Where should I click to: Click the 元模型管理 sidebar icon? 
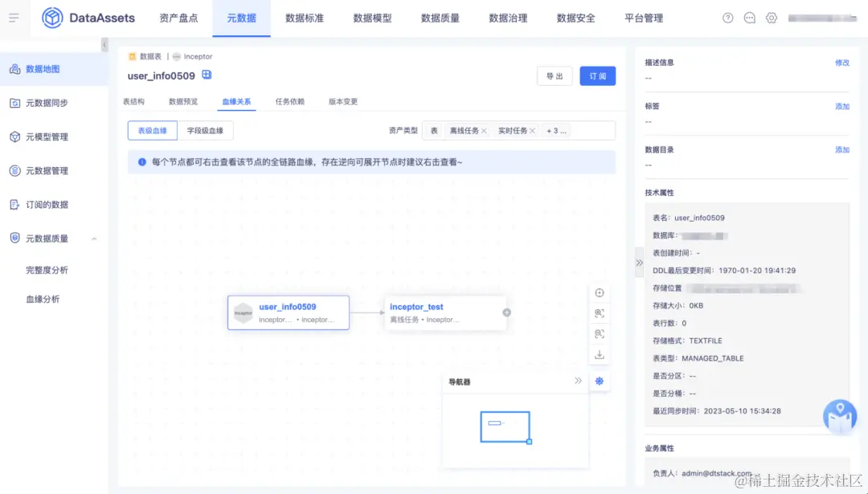(x=15, y=137)
